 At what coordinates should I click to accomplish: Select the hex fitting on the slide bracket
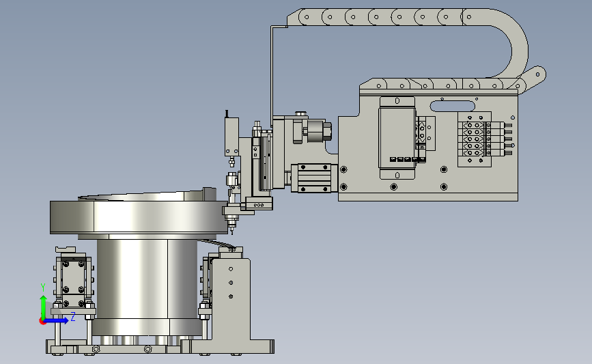click(326, 131)
